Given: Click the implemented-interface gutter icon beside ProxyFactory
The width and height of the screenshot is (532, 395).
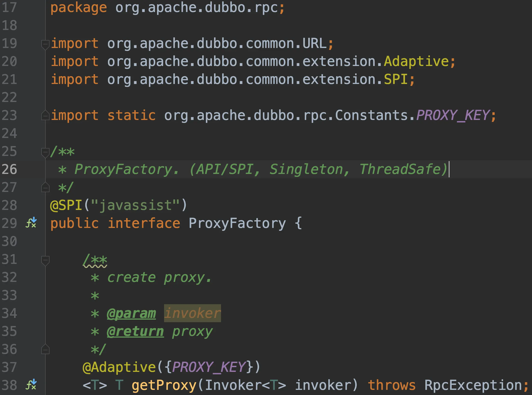Looking at the screenshot, I should coord(31,223).
